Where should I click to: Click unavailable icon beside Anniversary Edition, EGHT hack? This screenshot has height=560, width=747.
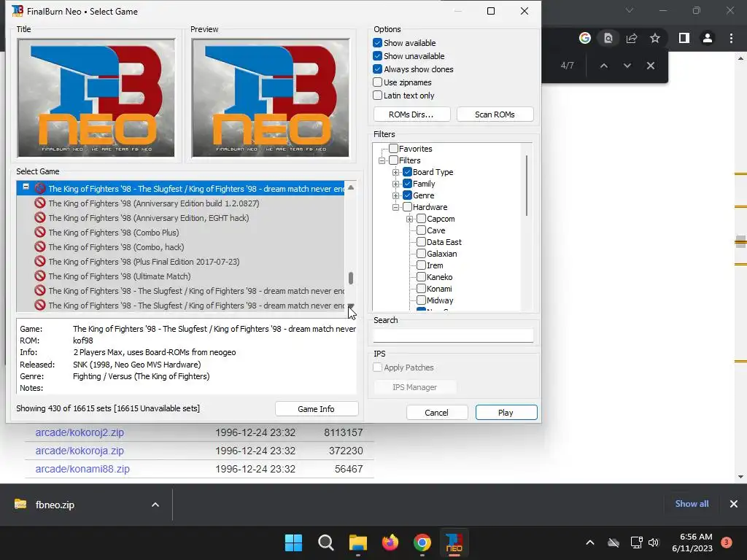click(x=40, y=217)
